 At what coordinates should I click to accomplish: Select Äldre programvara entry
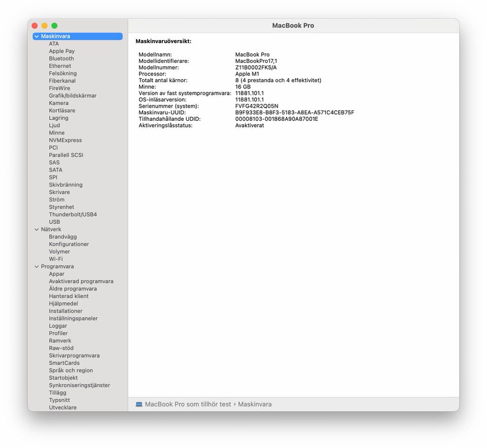click(x=73, y=289)
